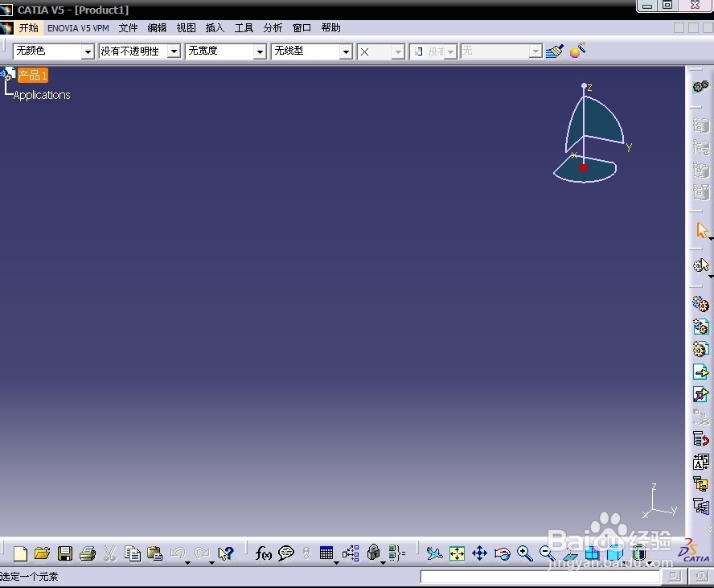Click the Cut scissors icon
714x588 pixels.
pyautogui.click(x=109, y=554)
